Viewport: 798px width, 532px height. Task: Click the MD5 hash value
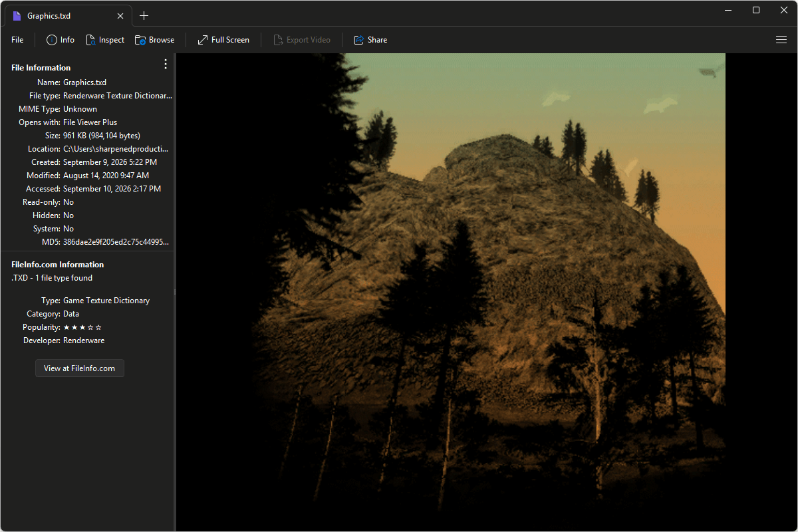pyautogui.click(x=116, y=242)
